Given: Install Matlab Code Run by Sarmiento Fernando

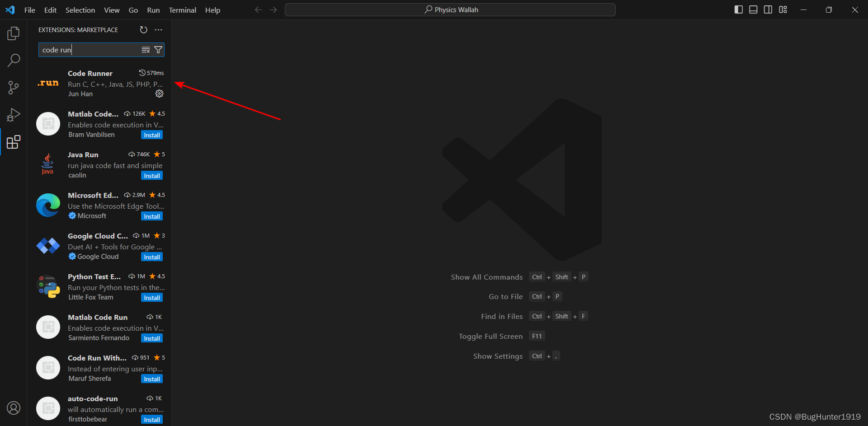Looking at the screenshot, I should tap(152, 338).
